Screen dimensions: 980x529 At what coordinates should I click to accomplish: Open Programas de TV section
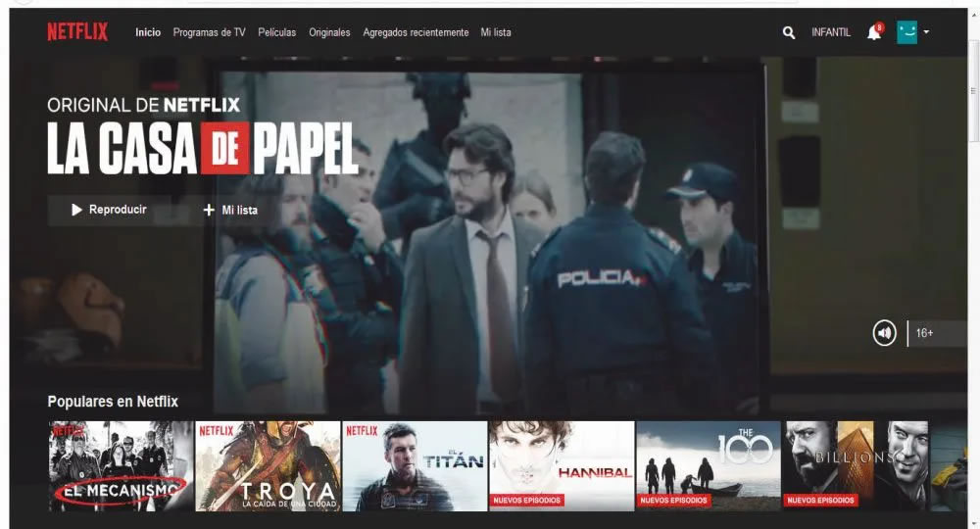[210, 32]
